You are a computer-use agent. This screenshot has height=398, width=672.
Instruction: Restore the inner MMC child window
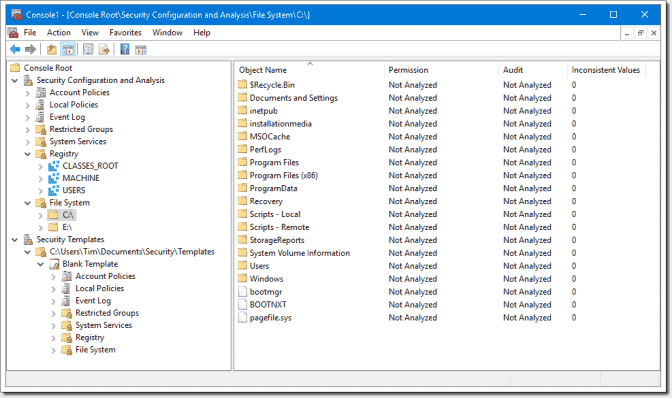[641, 33]
